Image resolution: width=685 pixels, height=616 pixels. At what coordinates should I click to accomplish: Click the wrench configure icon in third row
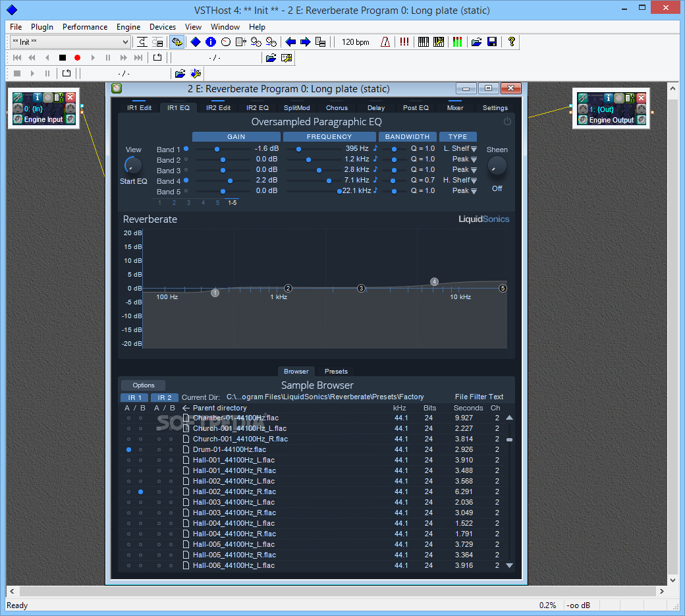click(196, 73)
